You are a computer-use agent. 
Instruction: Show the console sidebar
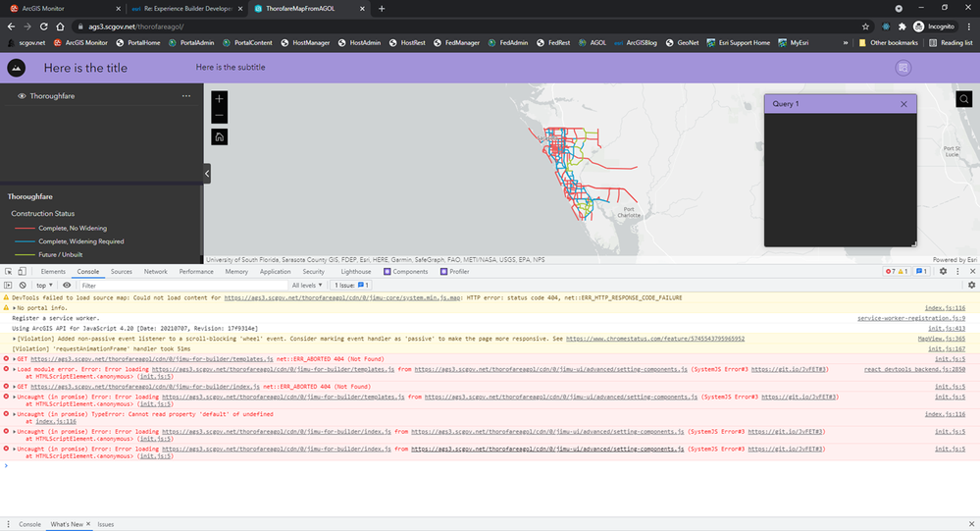pyautogui.click(x=8, y=286)
